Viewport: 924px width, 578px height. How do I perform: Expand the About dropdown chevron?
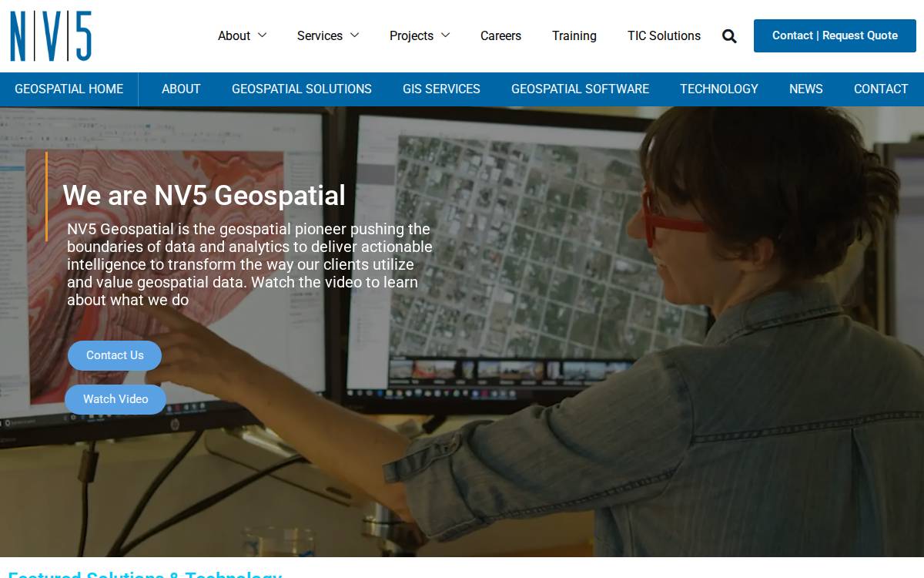tap(262, 35)
